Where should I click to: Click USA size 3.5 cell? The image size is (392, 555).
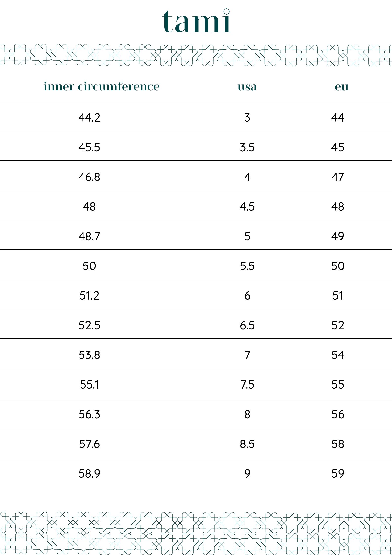point(247,147)
